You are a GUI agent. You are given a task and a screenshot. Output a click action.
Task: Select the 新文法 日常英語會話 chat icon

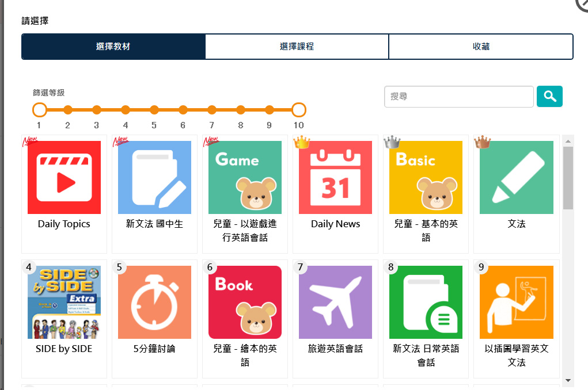click(x=426, y=302)
